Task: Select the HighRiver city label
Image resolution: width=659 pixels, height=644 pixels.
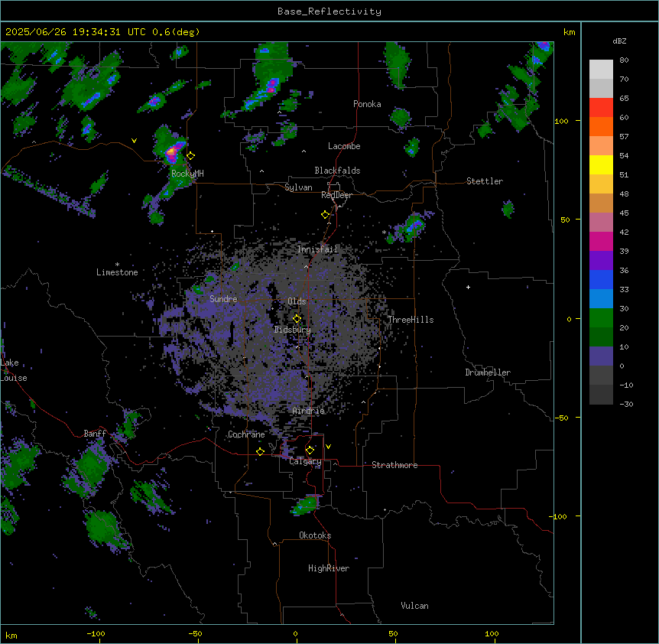Action: [x=329, y=568]
